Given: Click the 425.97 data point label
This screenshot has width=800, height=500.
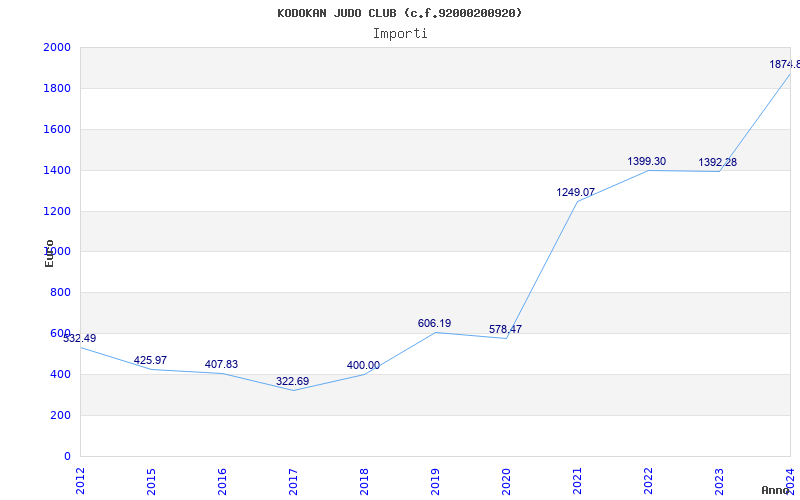Looking at the screenshot, I should point(150,361).
